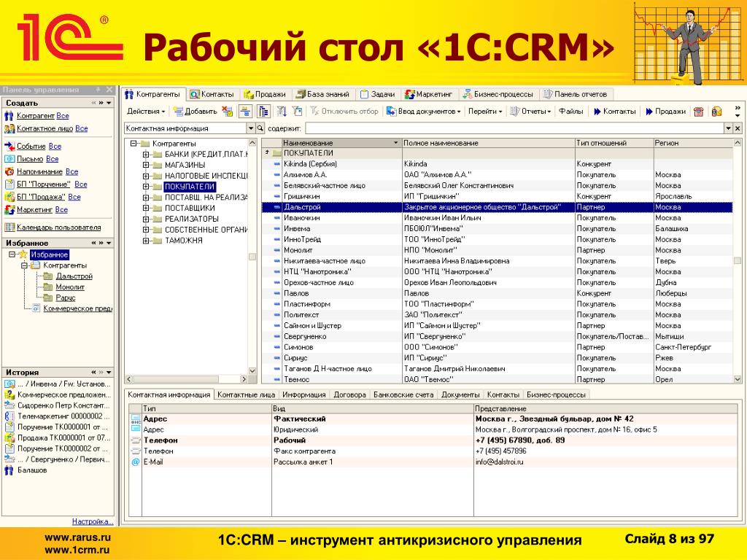747x560 pixels.
Task: Open Календарь пользователя link
Action: tap(58, 227)
